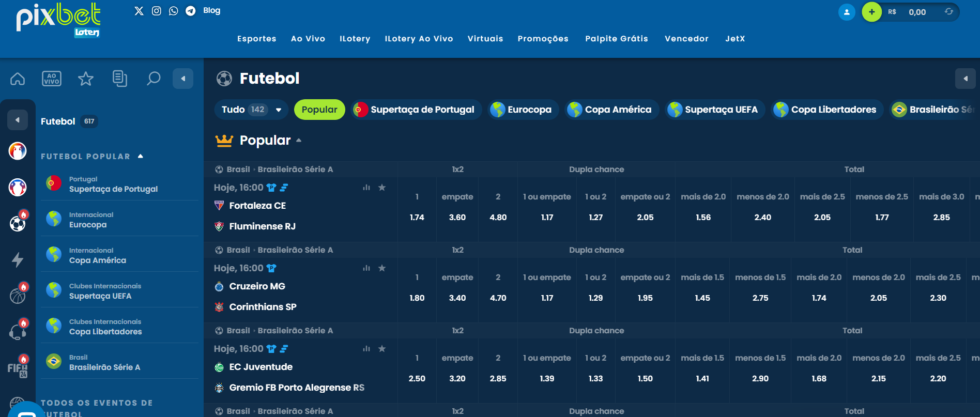Refresh the account balance
The image size is (980, 417).
(x=949, y=11)
